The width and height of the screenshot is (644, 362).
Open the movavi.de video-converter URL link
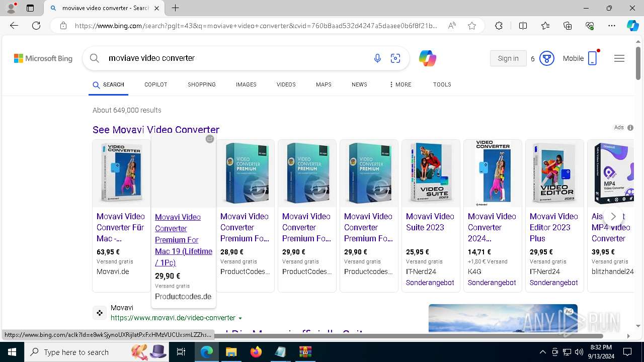tap(173, 318)
